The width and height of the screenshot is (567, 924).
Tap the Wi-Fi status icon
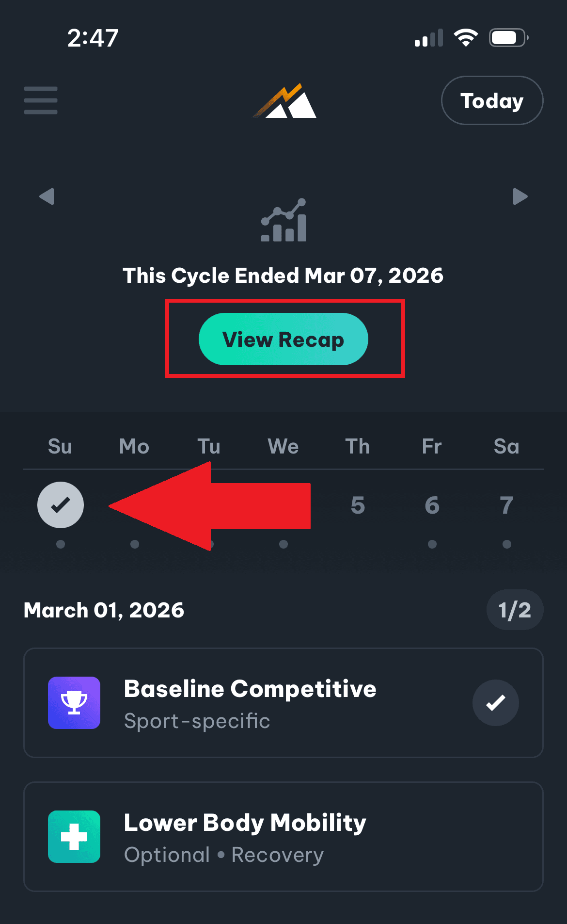point(465,38)
